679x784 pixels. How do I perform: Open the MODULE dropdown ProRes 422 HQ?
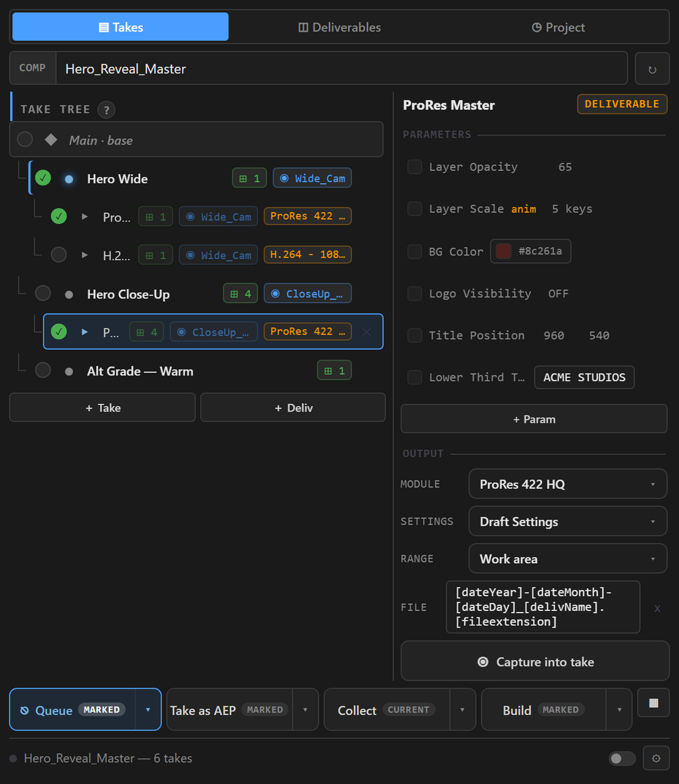coord(568,484)
